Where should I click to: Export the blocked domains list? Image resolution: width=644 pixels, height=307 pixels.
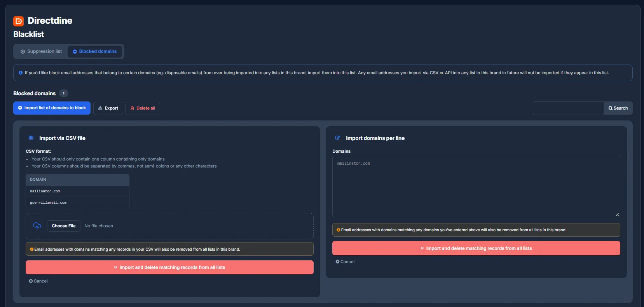(108, 108)
